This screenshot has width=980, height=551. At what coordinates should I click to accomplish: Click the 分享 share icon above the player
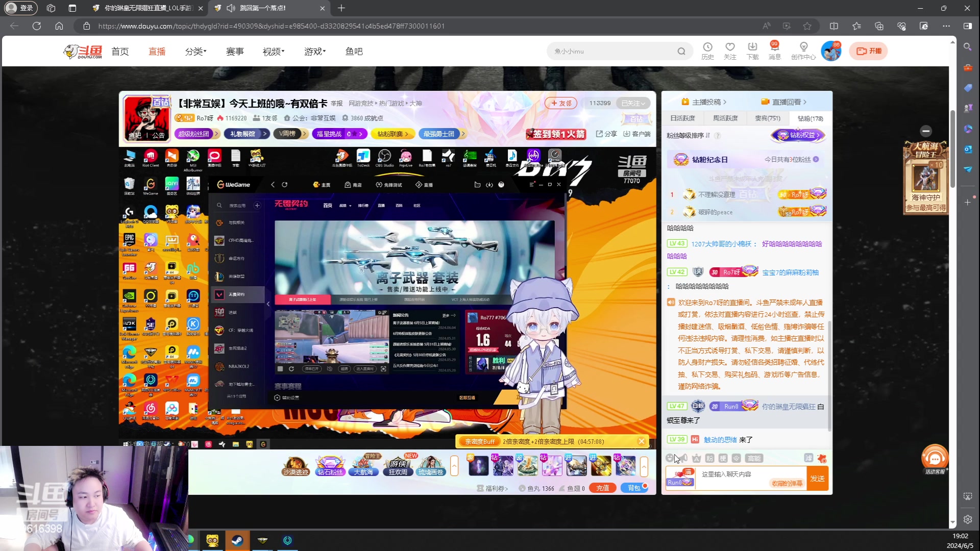pyautogui.click(x=606, y=134)
